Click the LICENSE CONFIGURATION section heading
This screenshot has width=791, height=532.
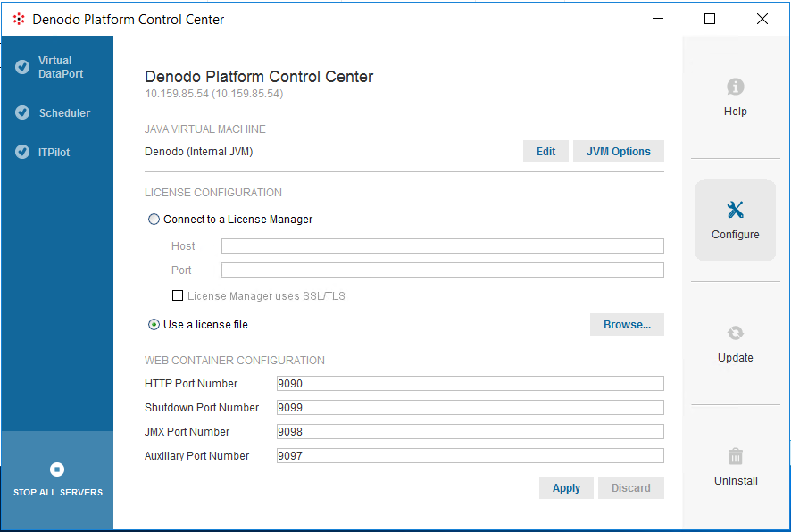coord(212,193)
